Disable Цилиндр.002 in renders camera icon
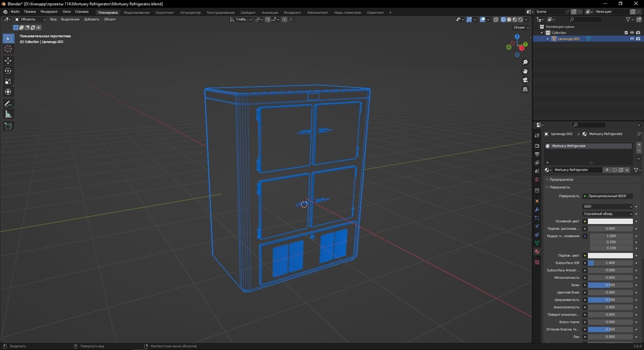Image resolution: width=644 pixels, height=350 pixels. 638,39
